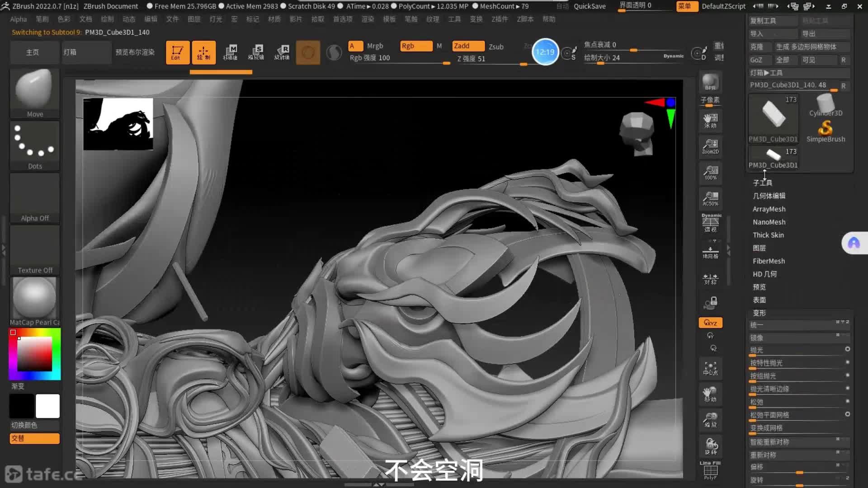Open the 帮助 help menu
This screenshot has width=868, height=488.
tap(549, 19)
